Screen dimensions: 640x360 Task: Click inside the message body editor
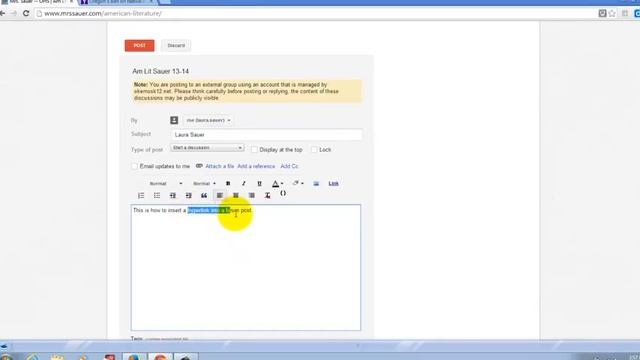pos(246,267)
